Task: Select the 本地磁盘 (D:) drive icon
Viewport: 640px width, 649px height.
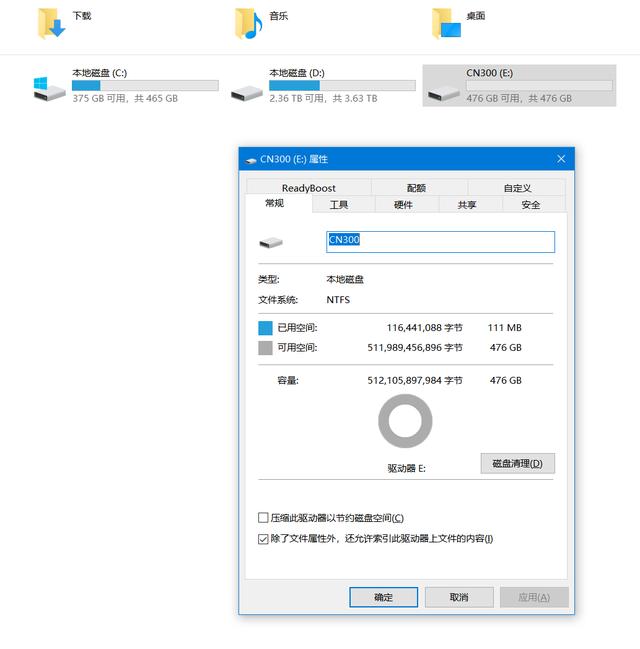Action: (x=247, y=93)
